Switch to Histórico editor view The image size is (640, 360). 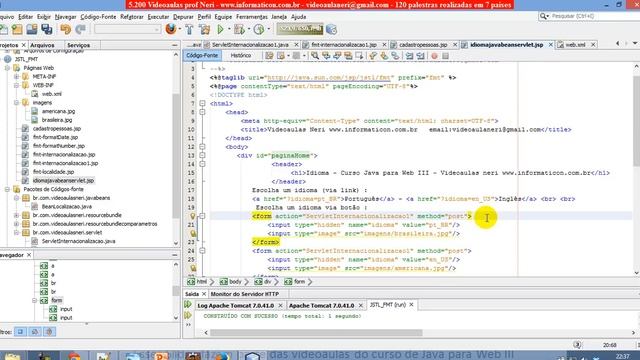pos(241,56)
